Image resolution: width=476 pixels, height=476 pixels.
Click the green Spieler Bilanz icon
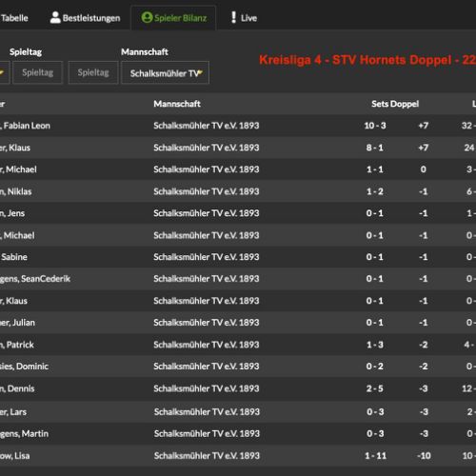(147, 17)
